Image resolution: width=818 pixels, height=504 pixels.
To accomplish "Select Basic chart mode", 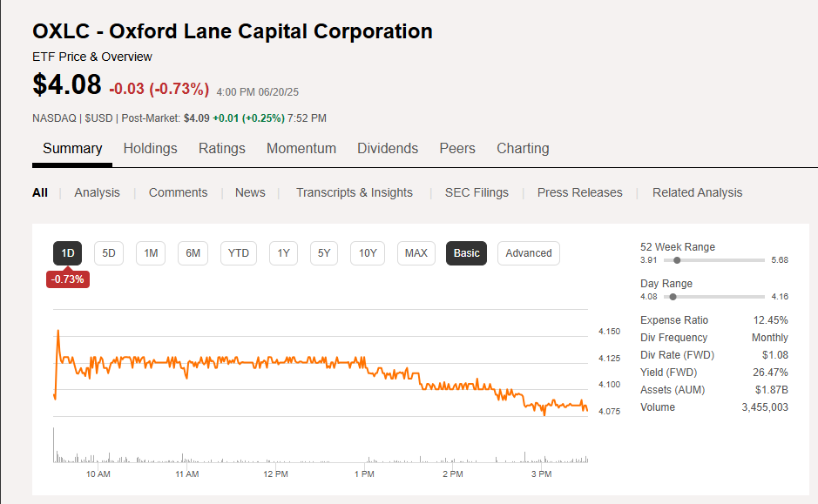I will point(466,253).
